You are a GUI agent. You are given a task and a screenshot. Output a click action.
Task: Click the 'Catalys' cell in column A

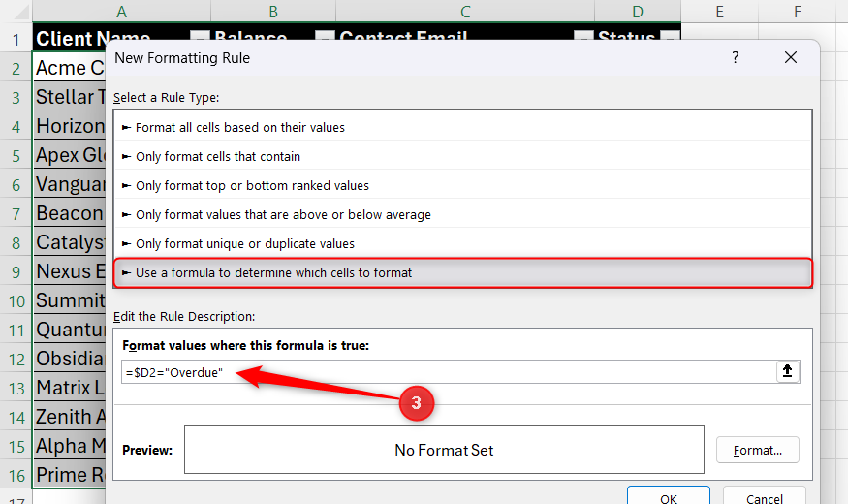tap(69, 243)
